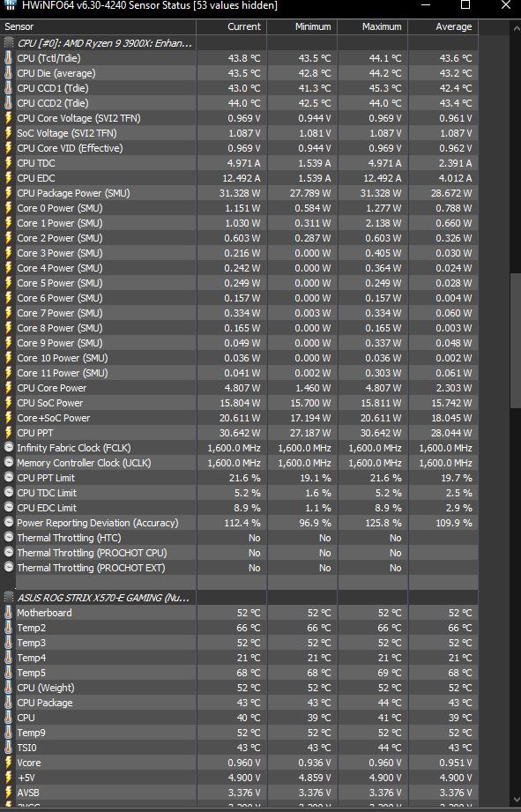The width and height of the screenshot is (521, 812).
Task: Click thermometer icon beside CPU Die (average)
Action: 8,73
